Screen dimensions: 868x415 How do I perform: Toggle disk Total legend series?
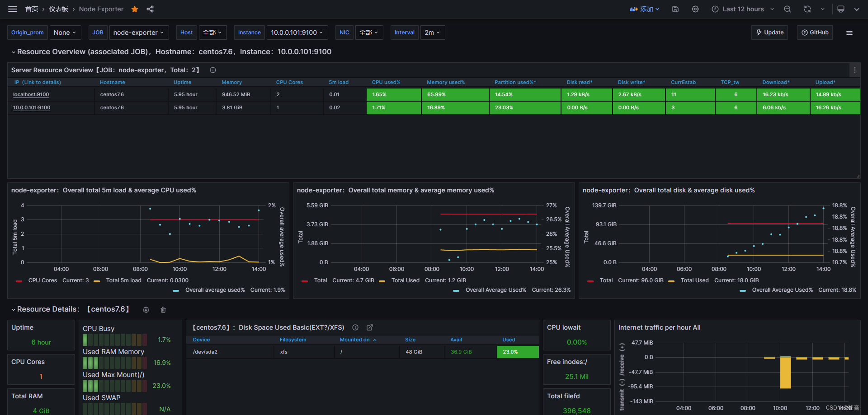click(606, 280)
